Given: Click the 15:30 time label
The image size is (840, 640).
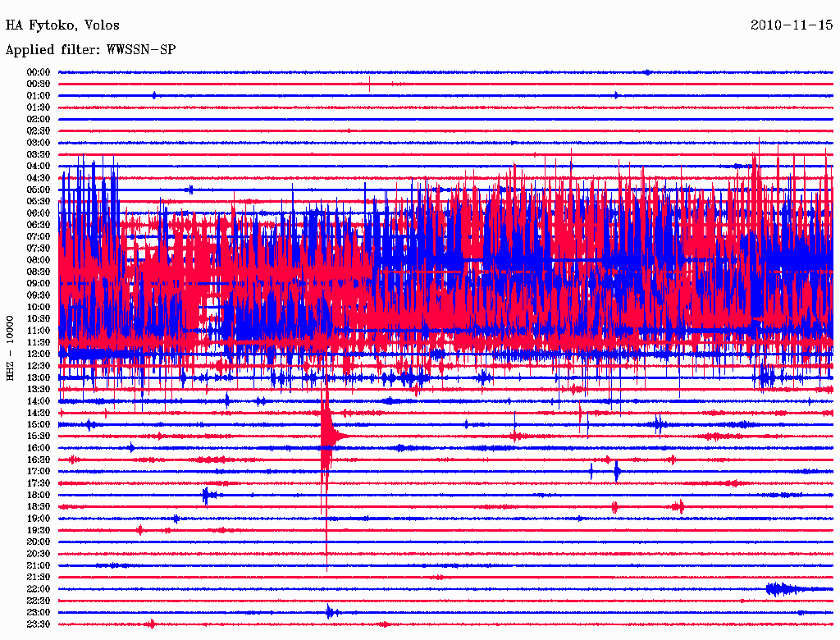Looking at the screenshot, I should pos(39,437).
